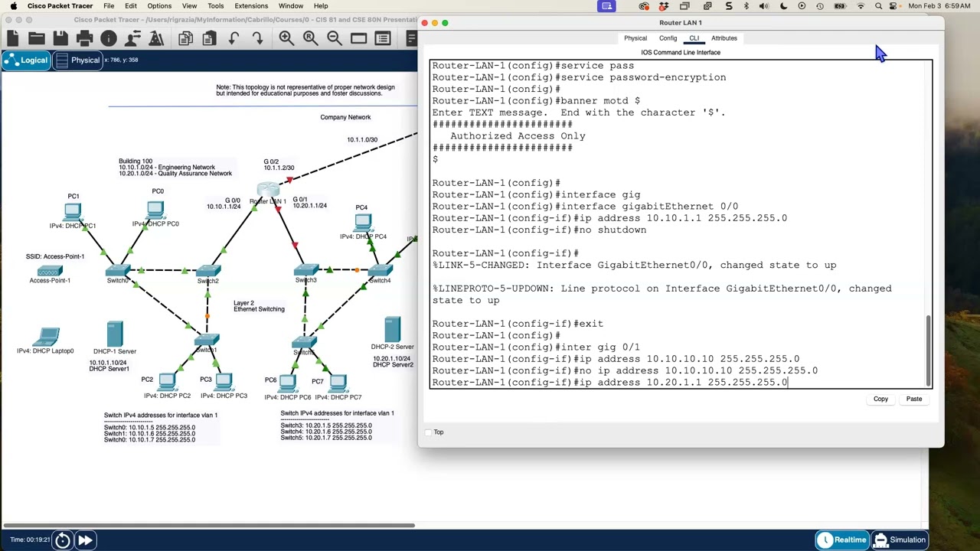The width and height of the screenshot is (980, 551).
Task: Click PC0 in the topology
Action: [155, 209]
